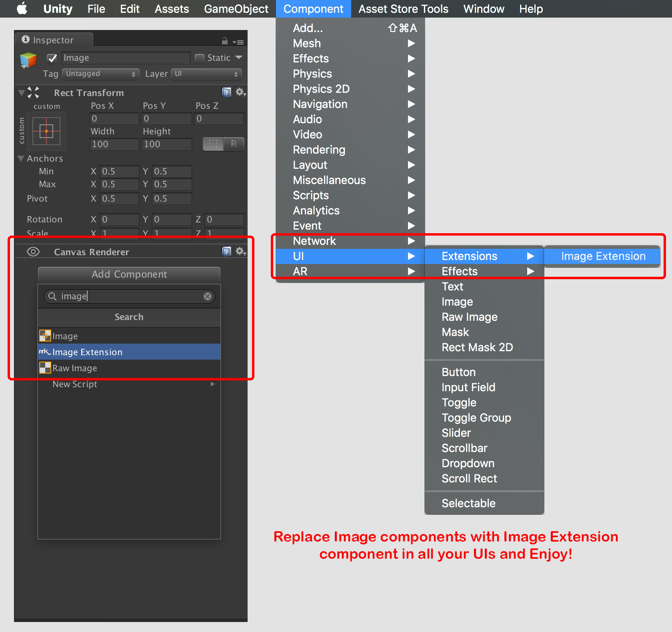Click Image Extension submenu item

pos(602,256)
